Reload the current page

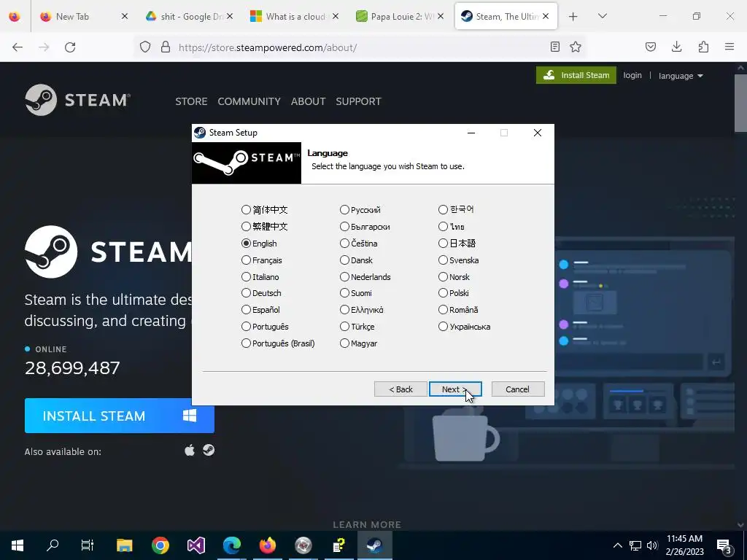tap(70, 47)
